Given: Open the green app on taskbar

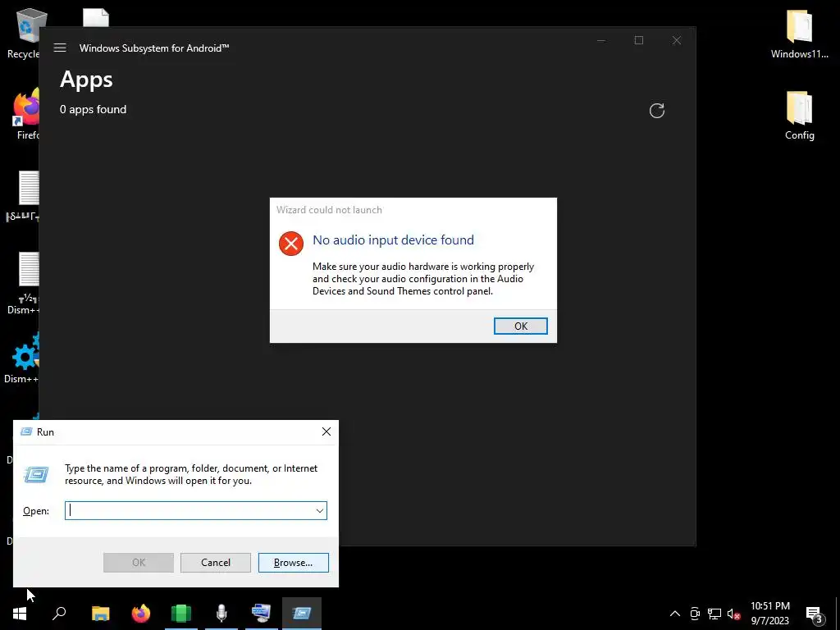Looking at the screenshot, I should point(181,614).
